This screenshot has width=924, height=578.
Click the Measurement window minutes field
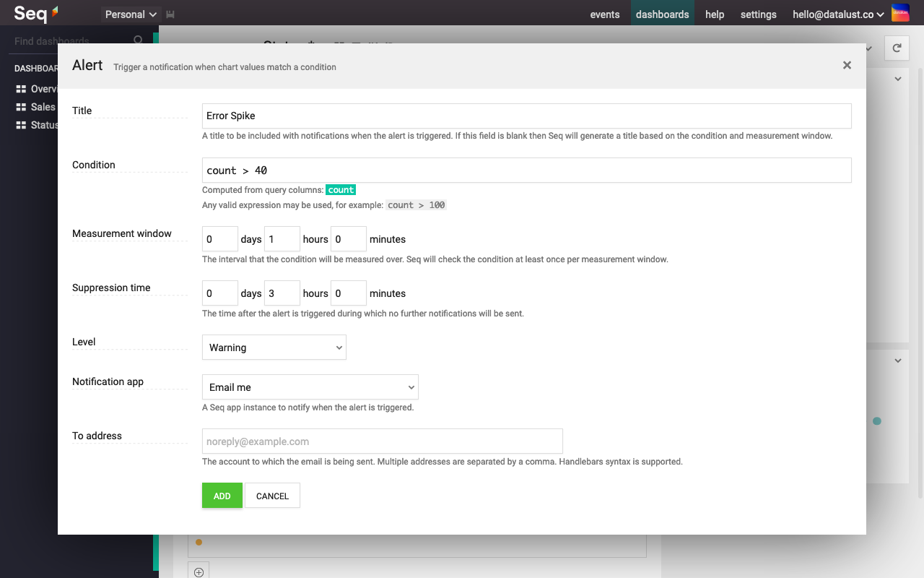point(349,239)
